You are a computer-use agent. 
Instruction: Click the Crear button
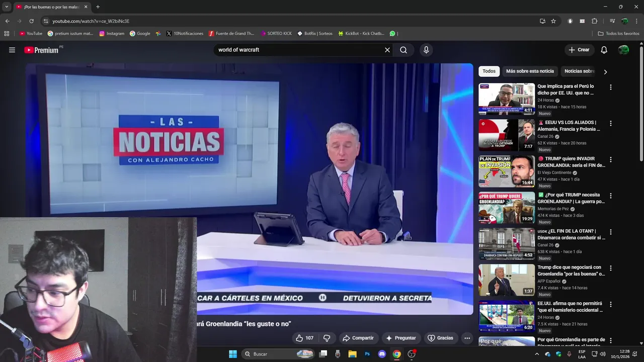coord(579,50)
